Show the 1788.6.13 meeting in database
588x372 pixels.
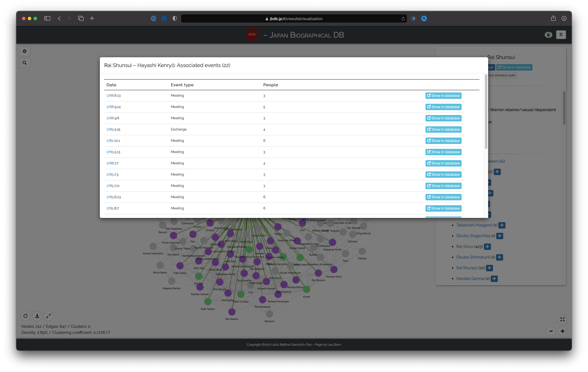pyautogui.click(x=443, y=96)
